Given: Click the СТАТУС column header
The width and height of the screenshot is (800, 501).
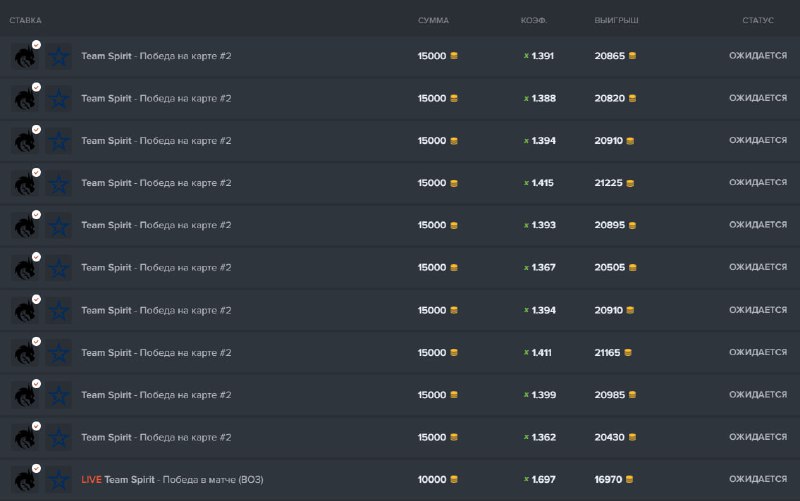Looking at the screenshot, I should pos(758,20).
